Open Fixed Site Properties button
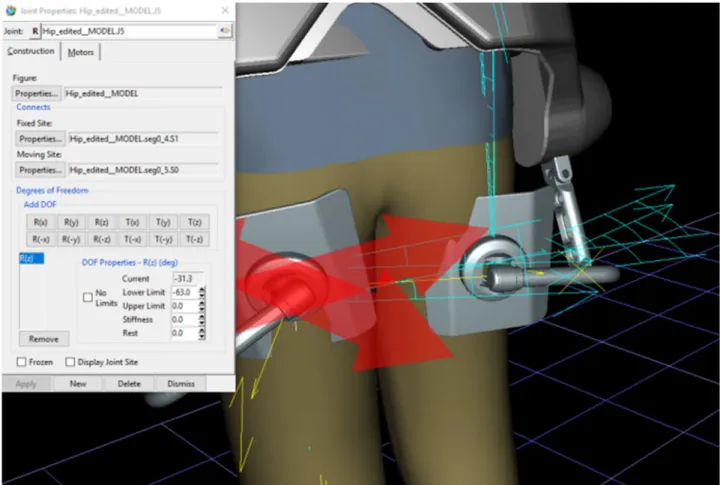The height and width of the screenshot is (485, 726). tap(40, 139)
